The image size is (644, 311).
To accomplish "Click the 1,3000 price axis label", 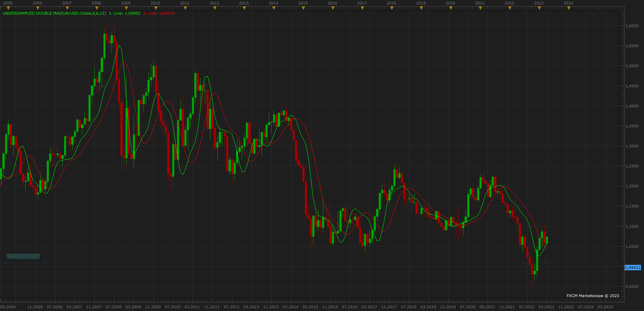I will point(632,146).
